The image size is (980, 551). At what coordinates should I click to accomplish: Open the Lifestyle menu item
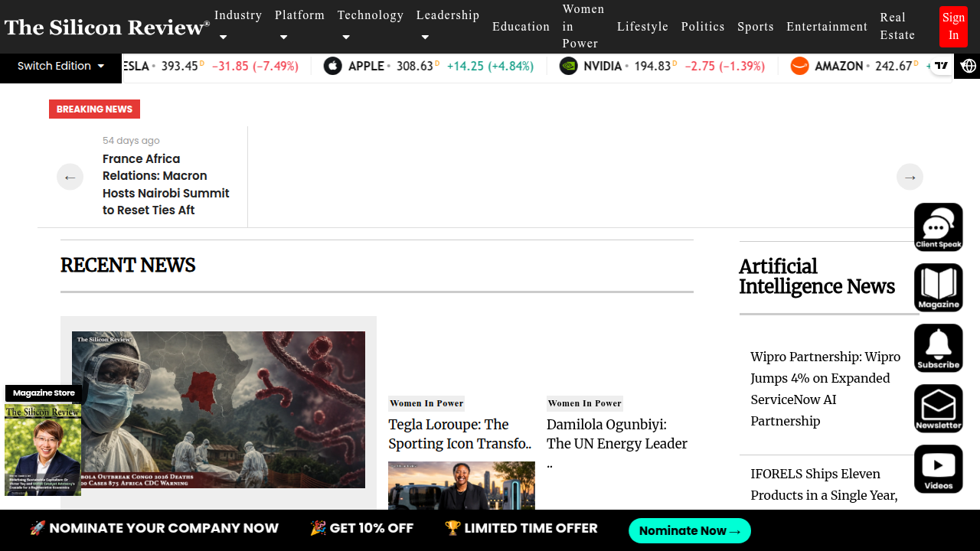(642, 26)
